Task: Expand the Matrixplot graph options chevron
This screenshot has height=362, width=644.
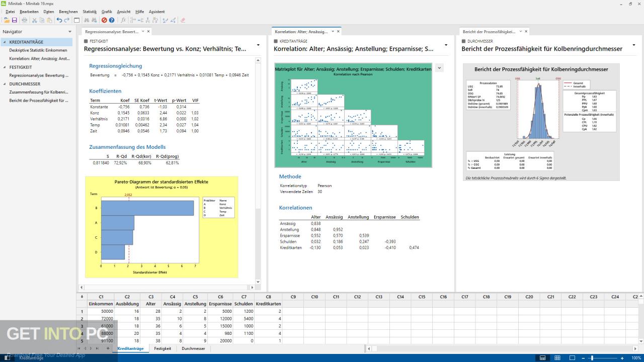Action: pyautogui.click(x=439, y=67)
